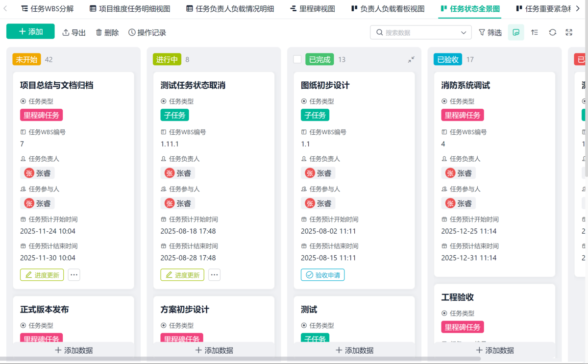Click 子任务 tag on 图纸初步设计 card
This screenshot has width=588, height=364.
pos(315,115)
